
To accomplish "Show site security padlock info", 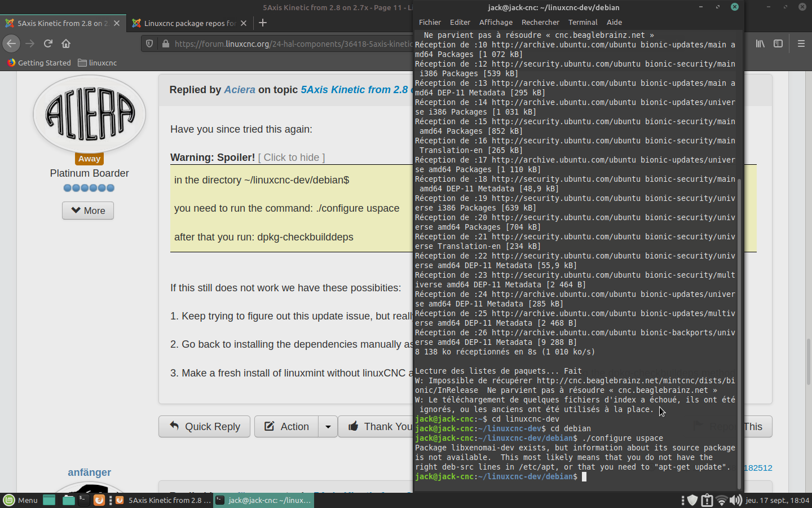I will click(x=166, y=43).
